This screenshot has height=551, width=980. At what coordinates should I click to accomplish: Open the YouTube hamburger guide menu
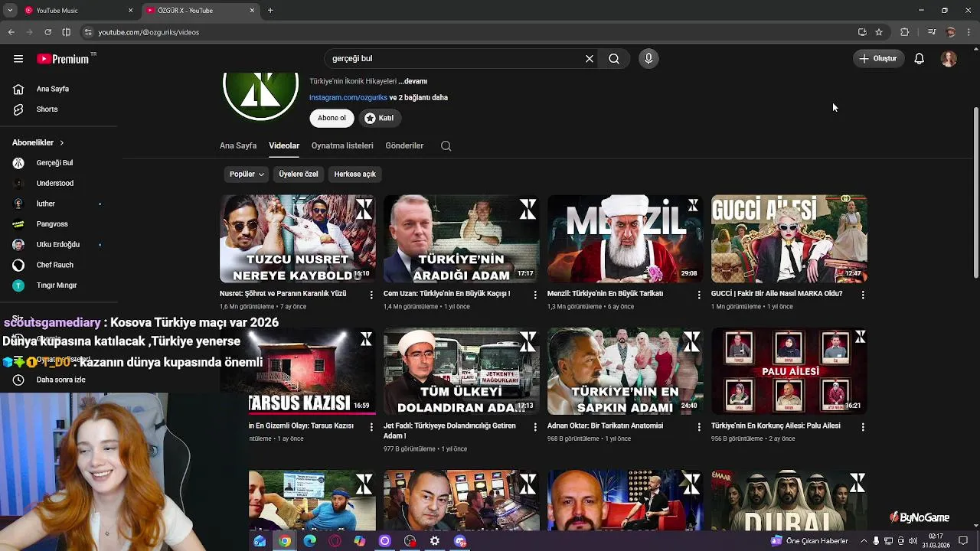(x=18, y=59)
